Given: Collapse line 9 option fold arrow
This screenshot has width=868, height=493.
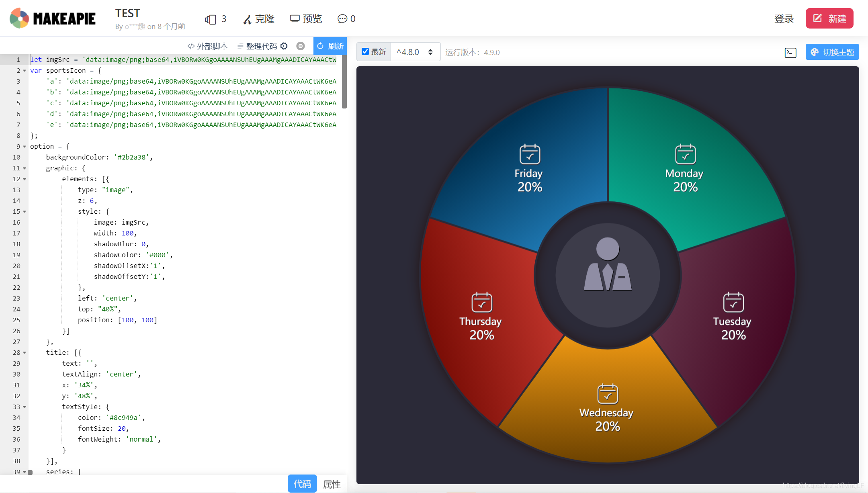Looking at the screenshot, I should (25, 147).
